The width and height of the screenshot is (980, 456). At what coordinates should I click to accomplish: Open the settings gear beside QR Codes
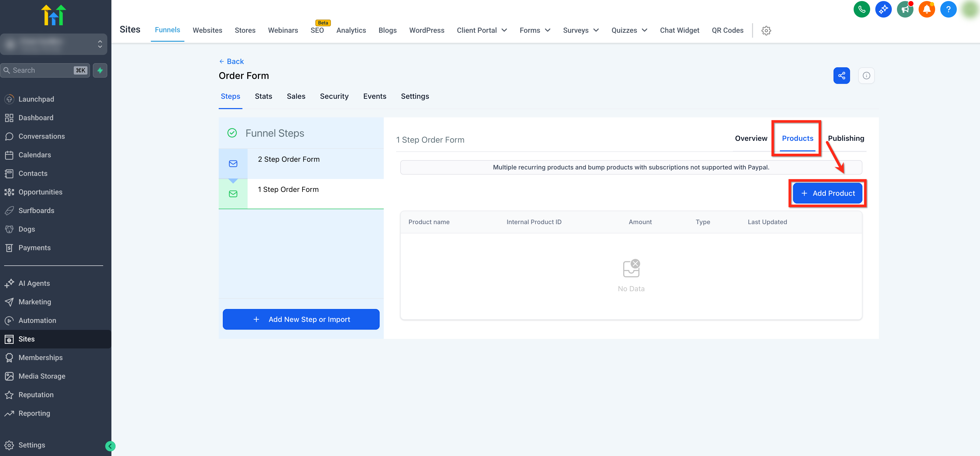766,30
